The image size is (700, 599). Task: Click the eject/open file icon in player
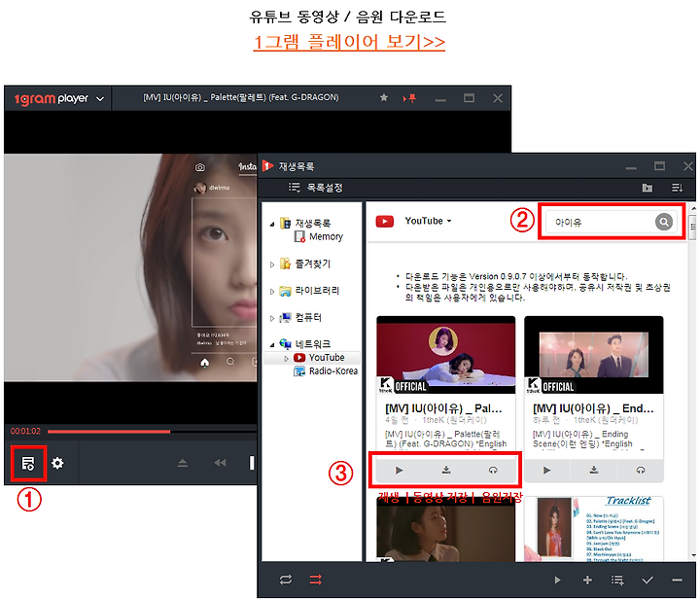[183, 463]
